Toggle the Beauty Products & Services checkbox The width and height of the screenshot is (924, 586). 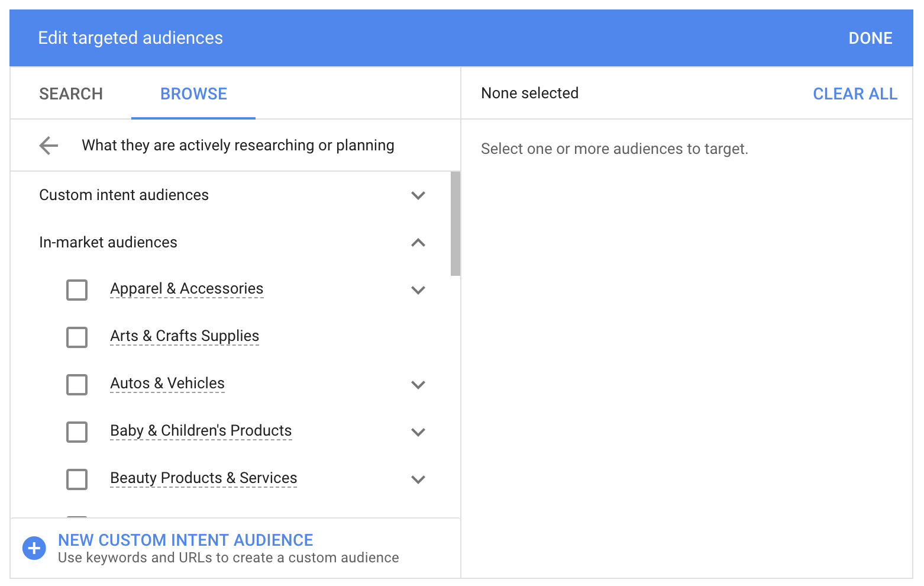click(77, 479)
